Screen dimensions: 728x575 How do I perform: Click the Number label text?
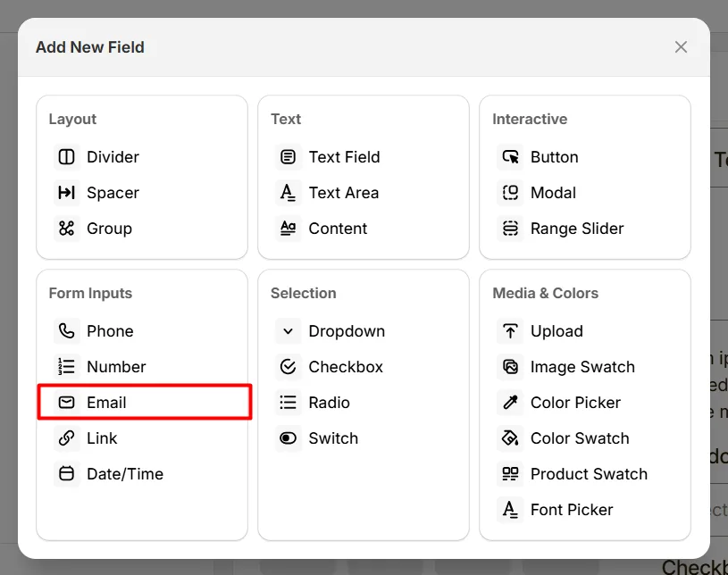pos(116,367)
